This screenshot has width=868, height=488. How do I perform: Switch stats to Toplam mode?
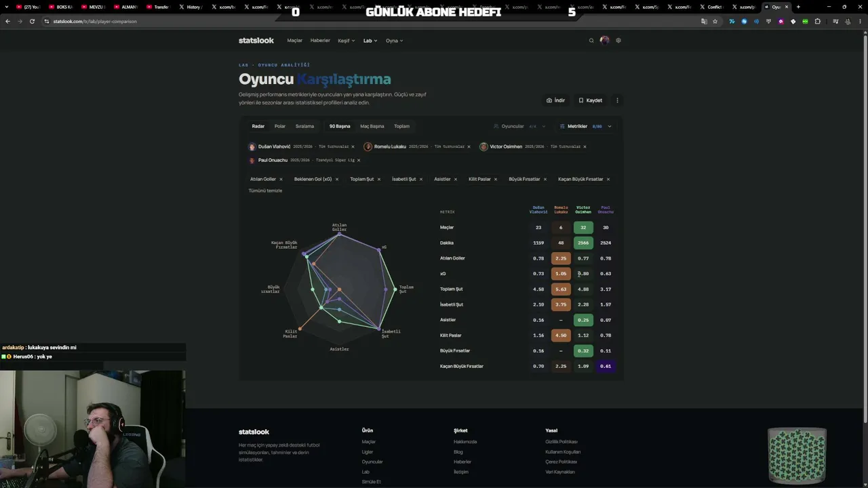point(402,126)
